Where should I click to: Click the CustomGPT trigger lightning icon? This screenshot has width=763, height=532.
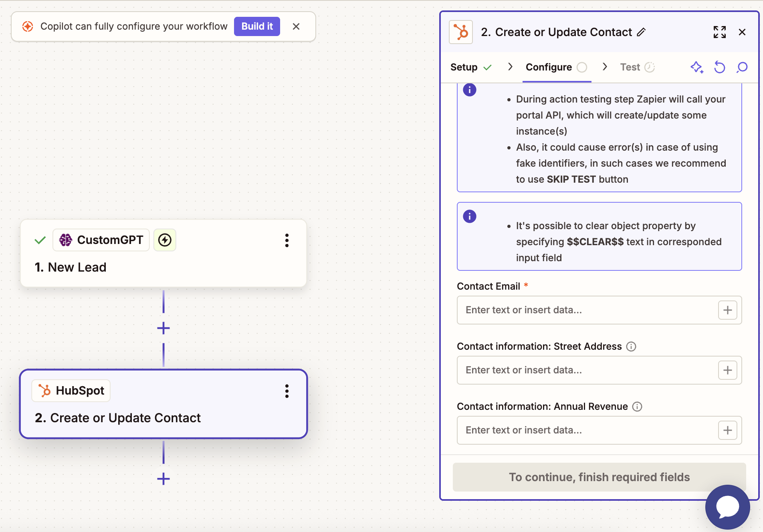[165, 240]
